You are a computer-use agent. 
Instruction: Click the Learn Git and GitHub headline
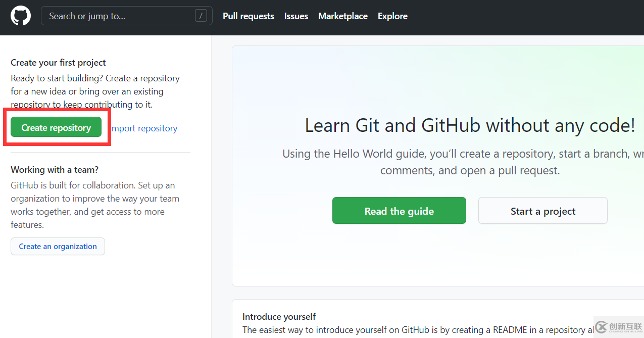pyautogui.click(x=470, y=125)
